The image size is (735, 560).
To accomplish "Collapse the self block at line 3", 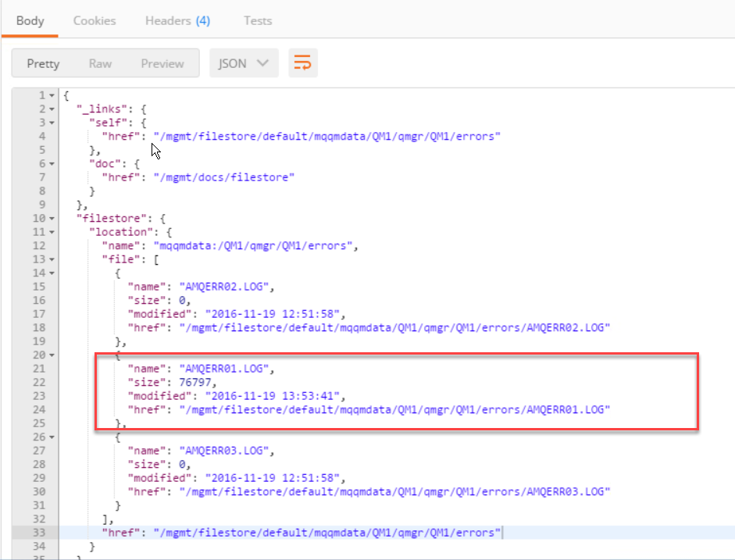I will [52, 123].
